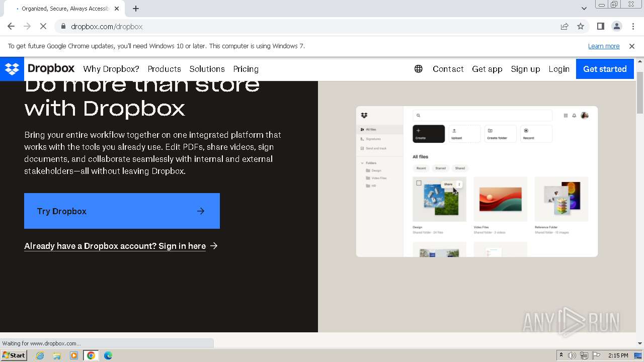
Task: Open the Solutions menu
Action: [x=207, y=69]
